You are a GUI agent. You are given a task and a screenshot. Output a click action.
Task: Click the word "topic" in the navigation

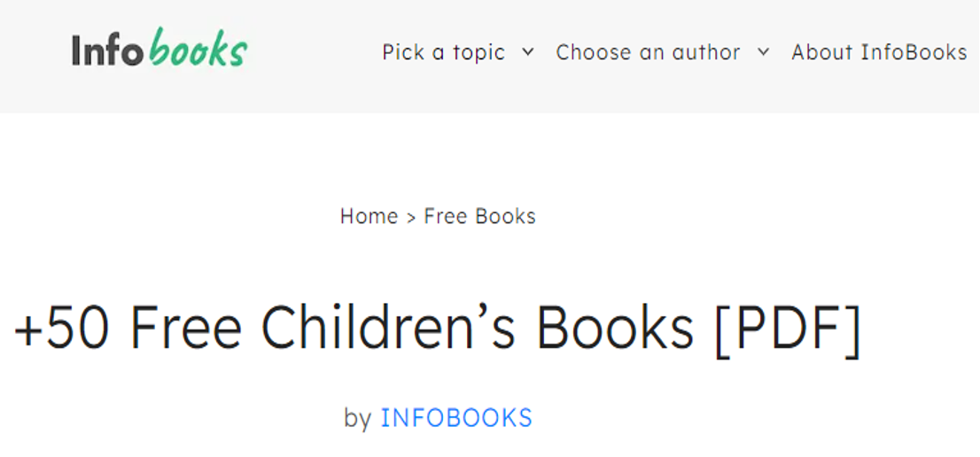pyautogui.click(x=478, y=52)
